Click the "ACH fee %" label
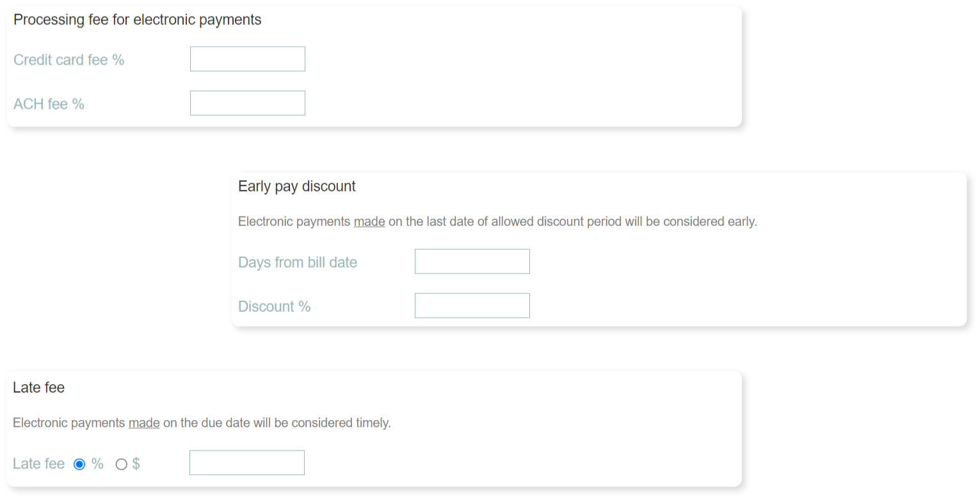This screenshot has height=500, width=980. (49, 104)
